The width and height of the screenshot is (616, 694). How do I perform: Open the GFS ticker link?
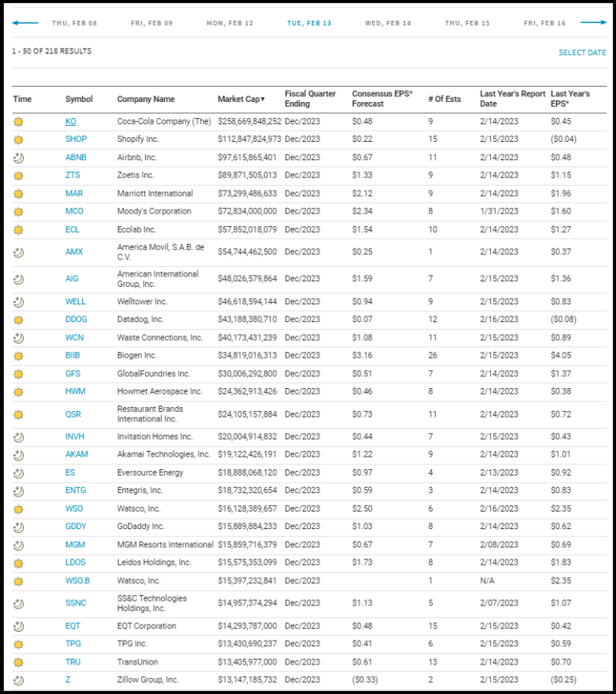73,374
